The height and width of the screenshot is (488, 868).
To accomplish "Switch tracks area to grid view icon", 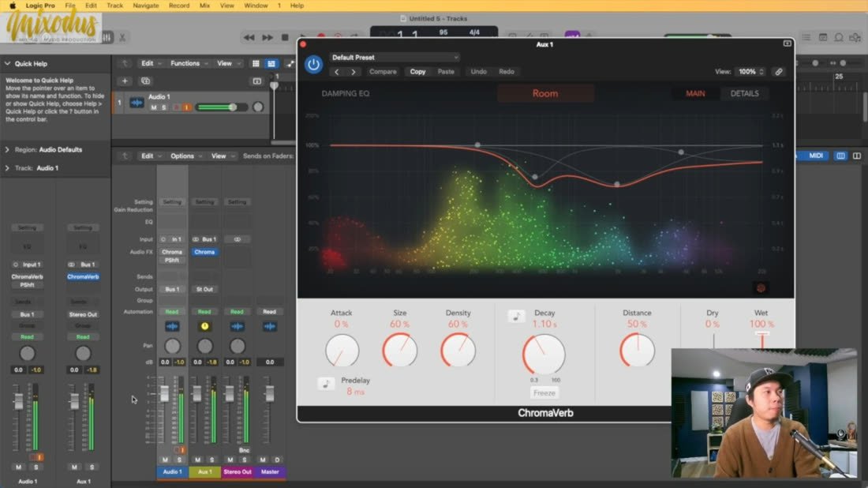I will coord(256,64).
